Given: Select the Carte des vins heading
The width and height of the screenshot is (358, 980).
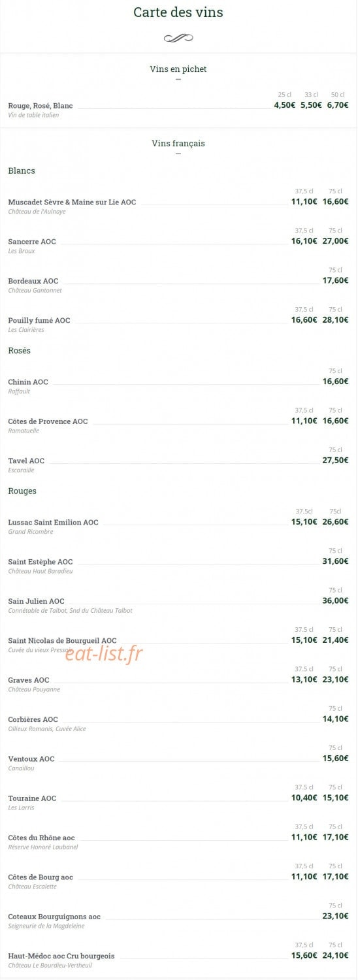Looking at the screenshot, I should click(178, 12).
